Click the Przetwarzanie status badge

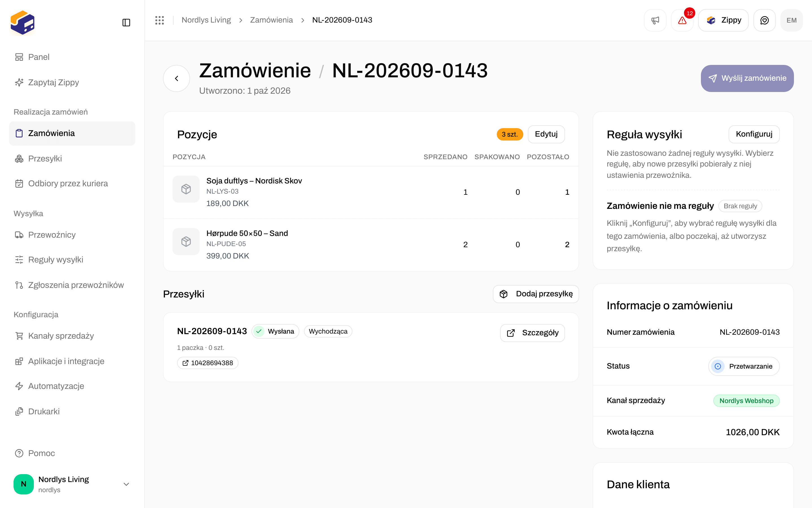click(743, 366)
